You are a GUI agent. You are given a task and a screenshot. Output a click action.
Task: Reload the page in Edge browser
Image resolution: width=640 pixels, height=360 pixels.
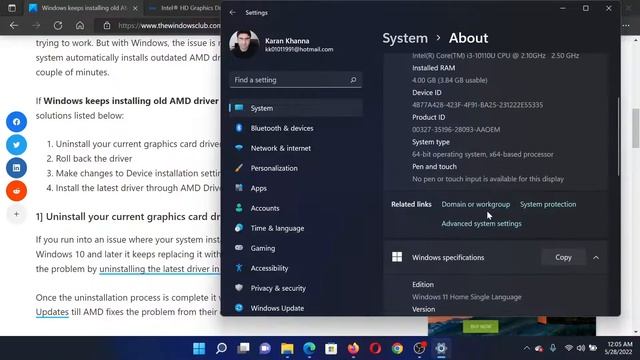58,25
